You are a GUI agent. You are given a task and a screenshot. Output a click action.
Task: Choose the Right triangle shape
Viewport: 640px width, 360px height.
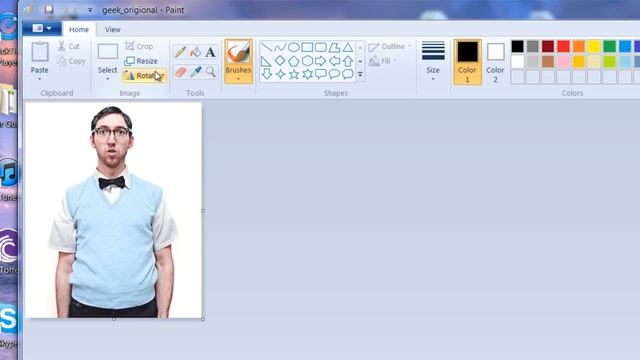point(267,61)
